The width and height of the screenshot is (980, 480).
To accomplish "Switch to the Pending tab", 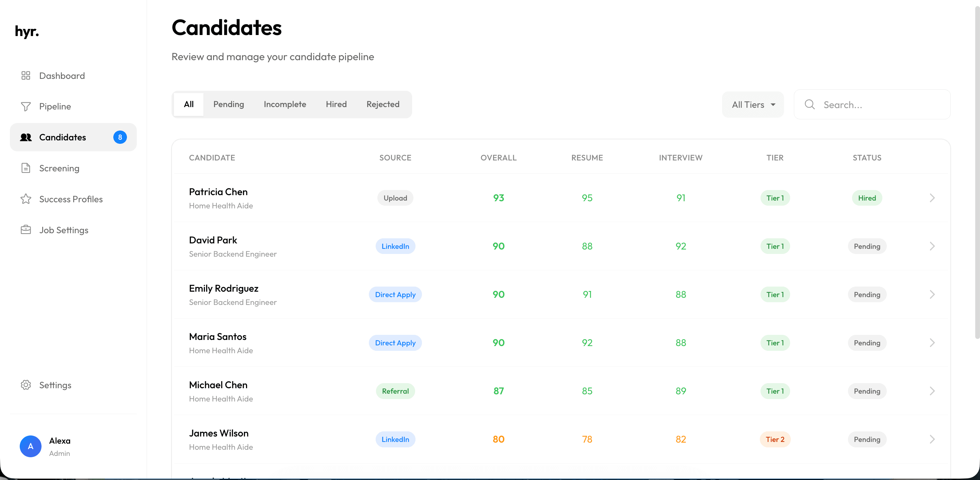I will [x=228, y=104].
